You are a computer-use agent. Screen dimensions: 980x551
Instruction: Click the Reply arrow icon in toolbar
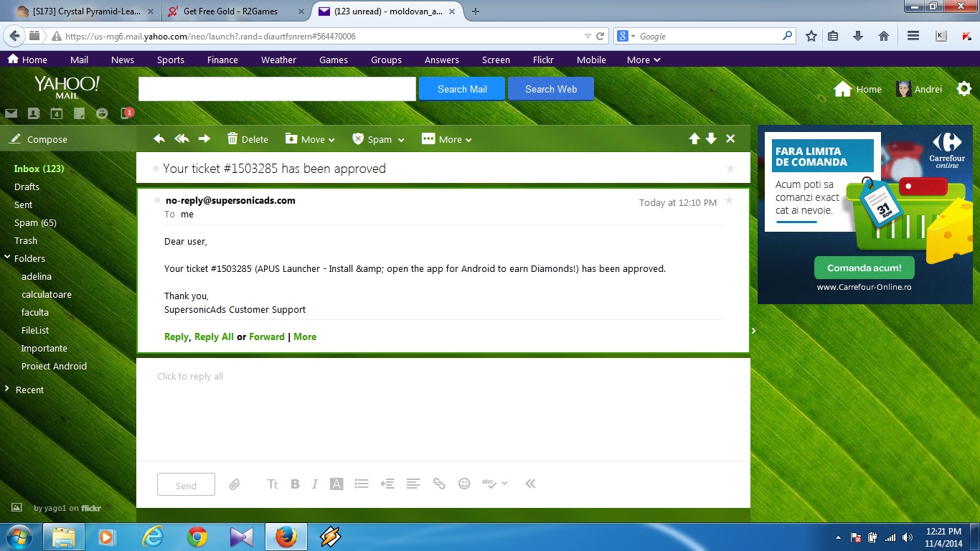pyautogui.click(x=159, y=139)
